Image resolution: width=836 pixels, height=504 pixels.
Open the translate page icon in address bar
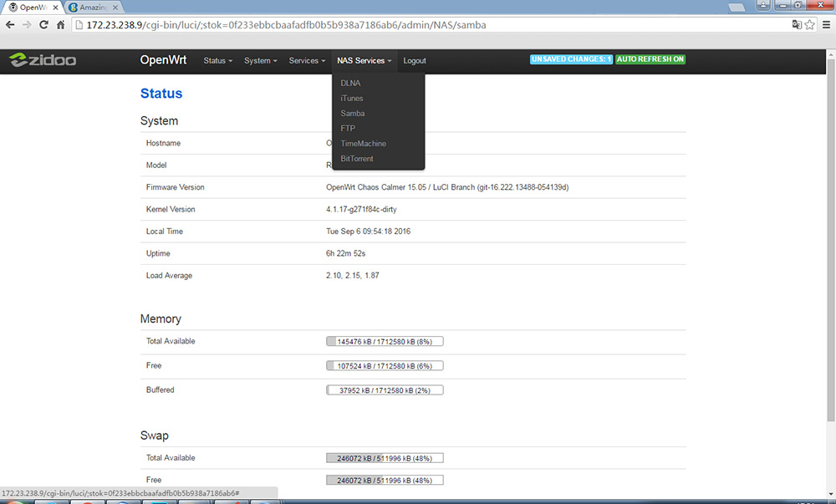(797, 24)
